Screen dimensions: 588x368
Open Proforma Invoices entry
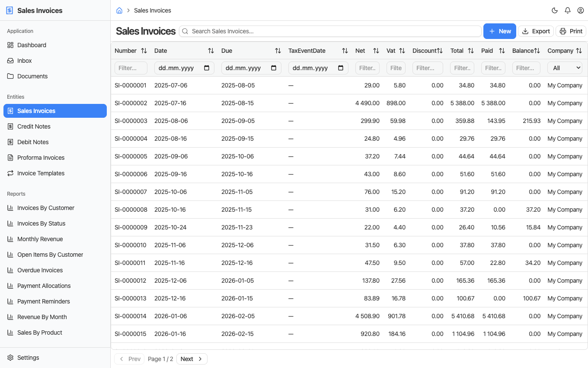tap(55, 158)
